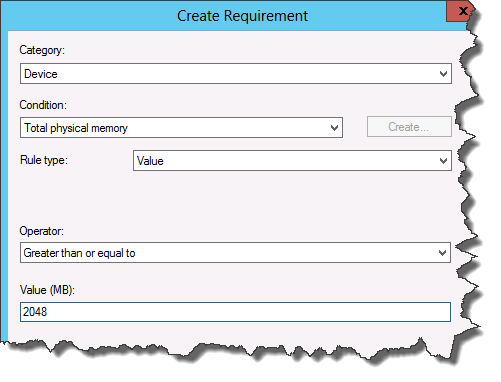Click the Value (MB) field containing 2048
This screenshot has height=382, width=501.
(x=235, y=312)
